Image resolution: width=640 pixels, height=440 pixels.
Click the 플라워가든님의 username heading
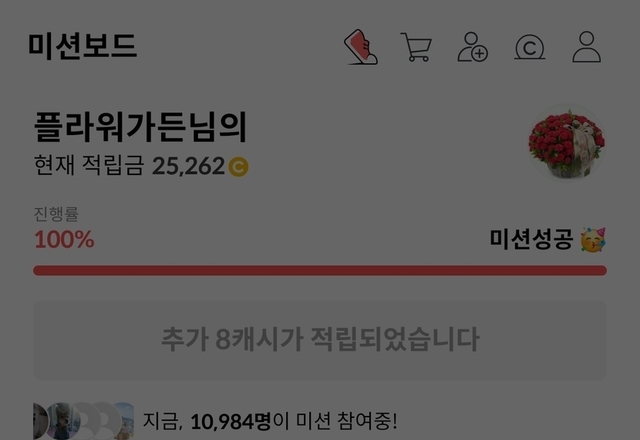[140, 127]
